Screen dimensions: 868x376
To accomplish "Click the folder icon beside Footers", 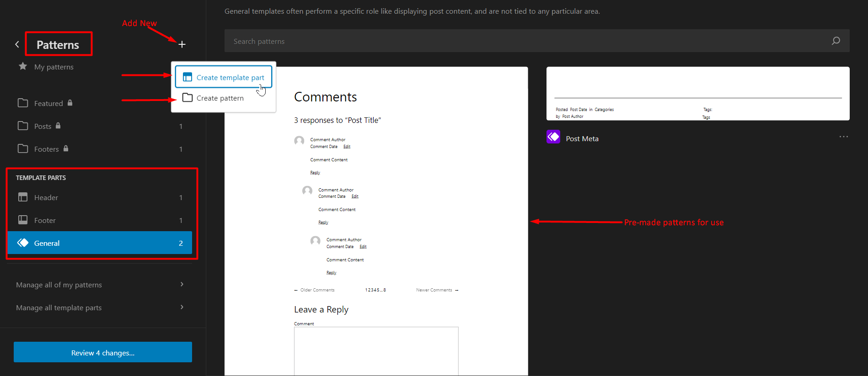I will pos(23,148).
